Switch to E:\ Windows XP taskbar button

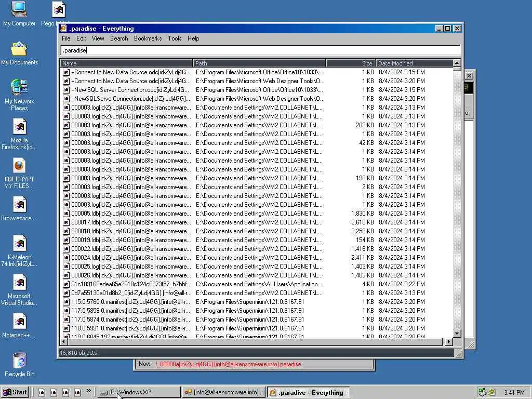(139, 392)
